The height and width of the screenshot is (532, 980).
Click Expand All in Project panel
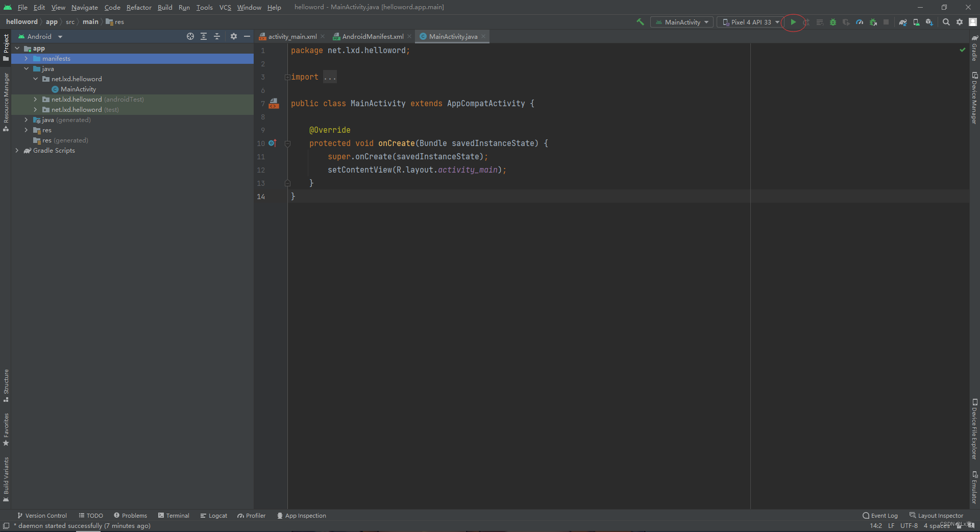click(x=204, y=36)
